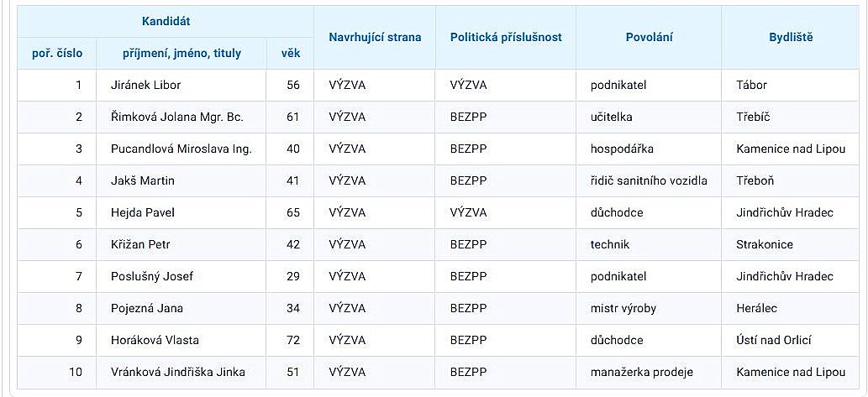Click Hejda Pavel's age cell 65
This screenshot has width=868, height=397.
(x=292, y=212)
